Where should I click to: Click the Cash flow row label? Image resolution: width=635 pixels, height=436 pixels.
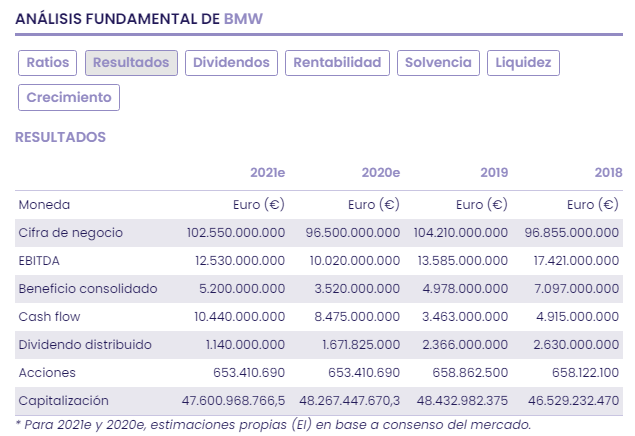(49, 317)
